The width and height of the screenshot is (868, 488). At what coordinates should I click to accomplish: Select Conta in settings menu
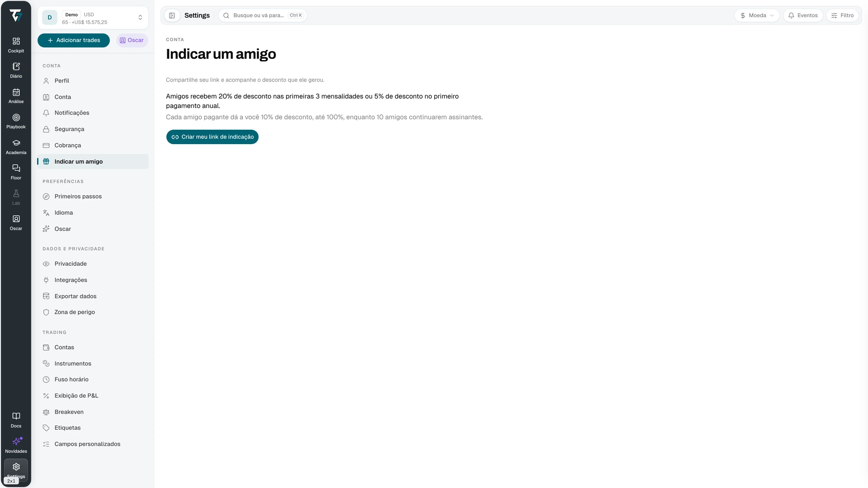(x=93, y=97)
